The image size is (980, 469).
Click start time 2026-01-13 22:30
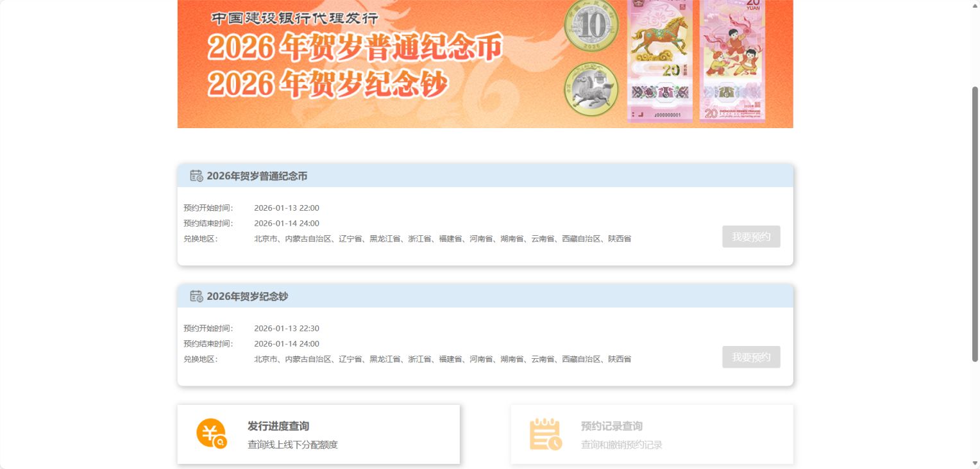point(287,329)
